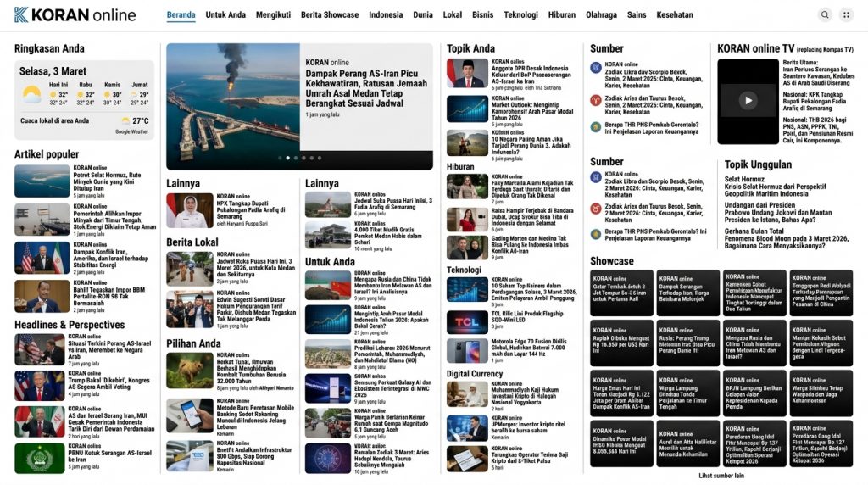Open the hero headline Dampak Perang AS-Iran

pyautogui.click(x=365, y=90)
